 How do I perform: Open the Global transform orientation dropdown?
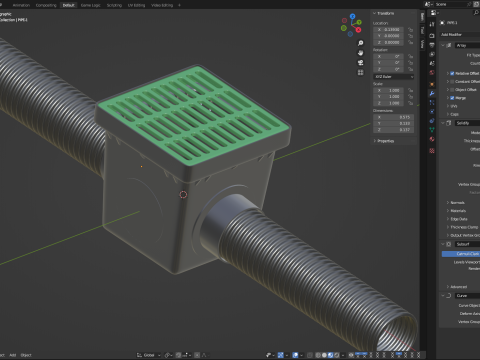click(149, 355)
